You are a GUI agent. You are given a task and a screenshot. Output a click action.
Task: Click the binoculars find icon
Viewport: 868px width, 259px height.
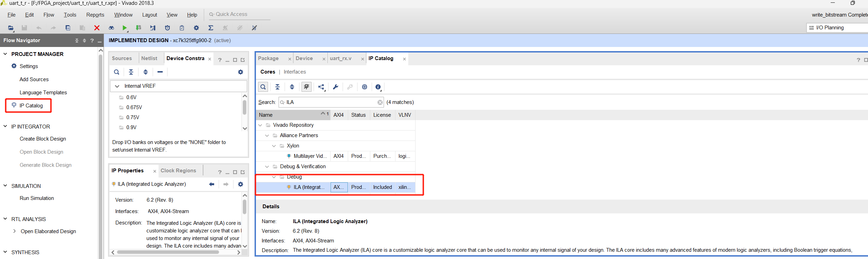click(111, 28)
